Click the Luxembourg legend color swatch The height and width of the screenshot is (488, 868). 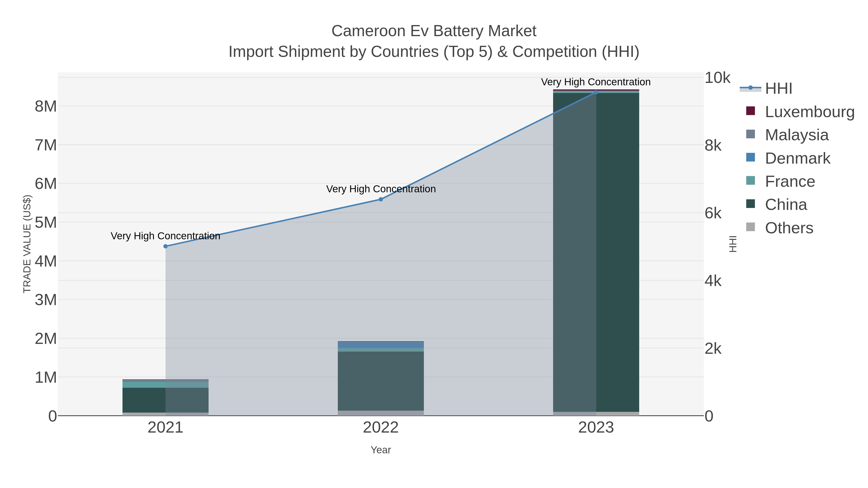(x=750, y=111)
